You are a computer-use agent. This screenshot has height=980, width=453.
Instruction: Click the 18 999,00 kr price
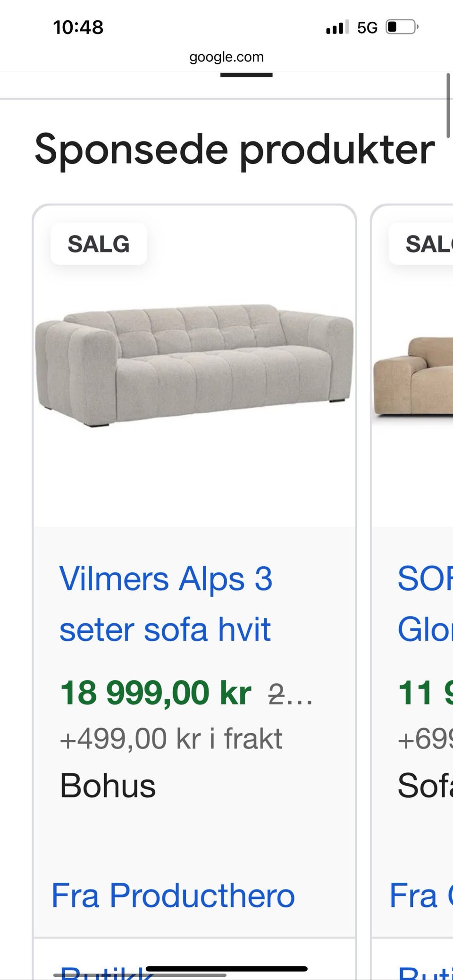(x=156, y=693)
